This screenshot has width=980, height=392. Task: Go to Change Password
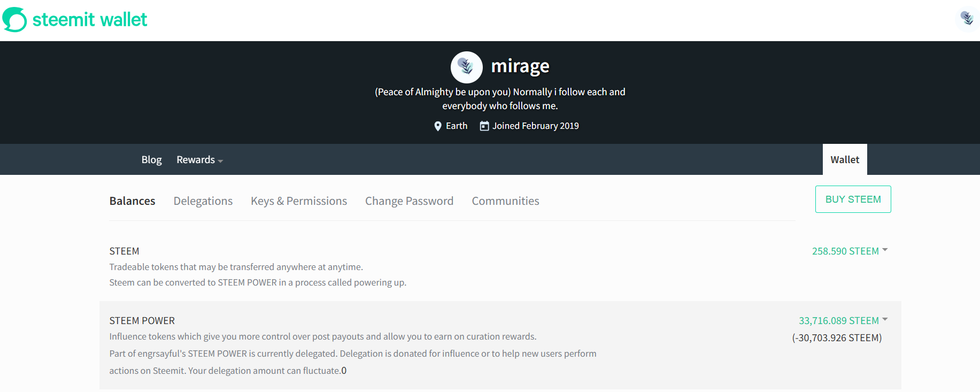coord(409,201)
